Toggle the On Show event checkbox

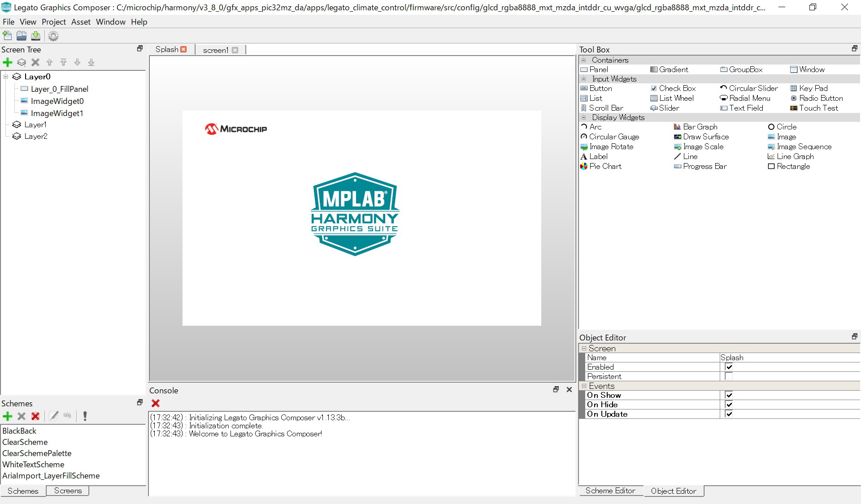(x=729, y=395)
